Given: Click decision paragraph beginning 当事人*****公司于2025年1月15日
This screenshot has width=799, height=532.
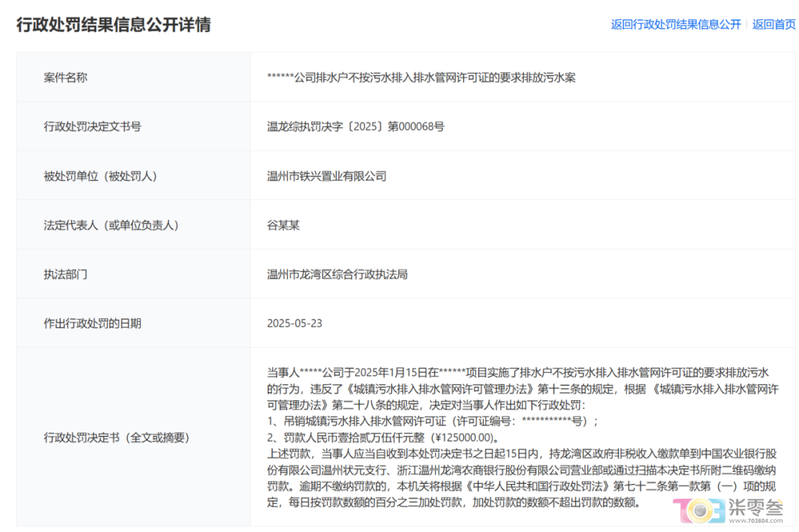Looking at the screenshot, I should click(x=523, y=388).
